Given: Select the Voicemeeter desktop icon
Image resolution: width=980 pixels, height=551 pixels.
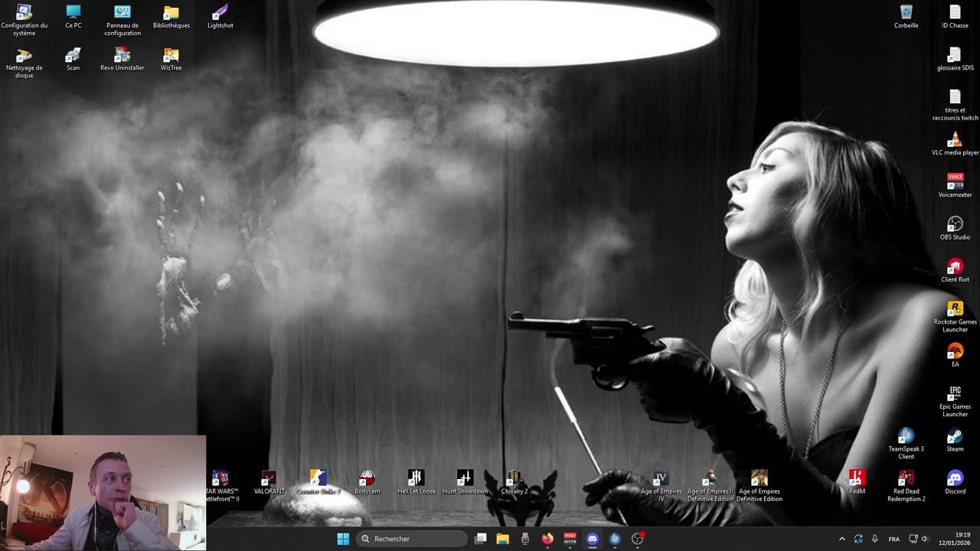Looking at the screenshot, I should click(x=955, y=186).
